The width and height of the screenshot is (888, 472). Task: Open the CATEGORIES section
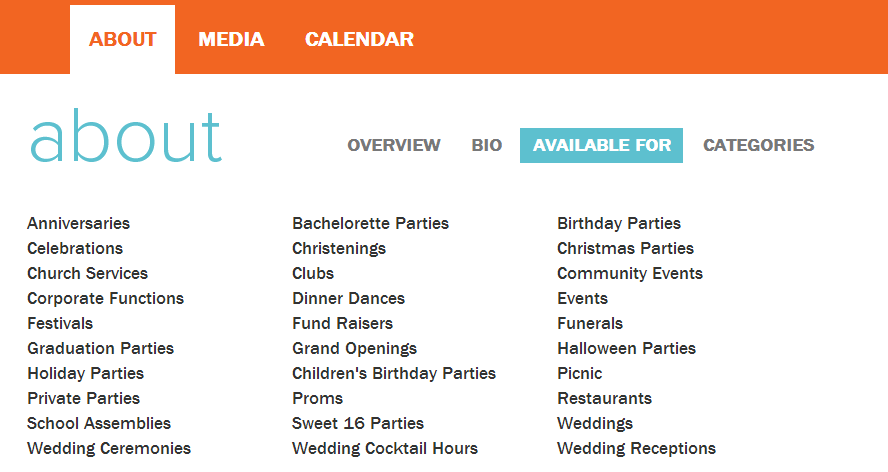point(758,145)
